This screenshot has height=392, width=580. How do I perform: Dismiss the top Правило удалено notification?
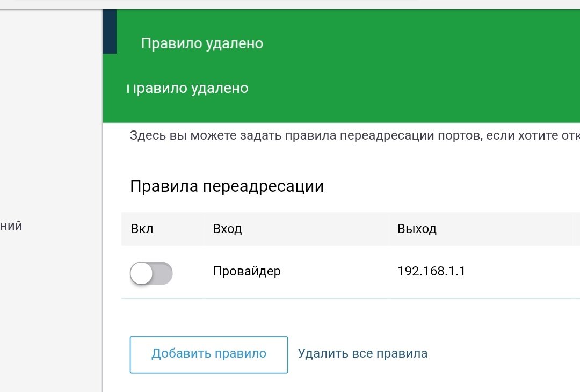tap(202, 43)
